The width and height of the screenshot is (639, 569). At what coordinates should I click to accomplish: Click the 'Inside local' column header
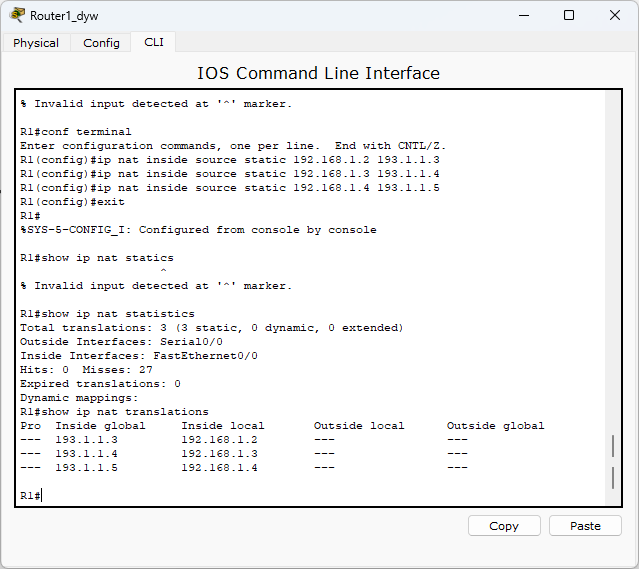point(223,426)
